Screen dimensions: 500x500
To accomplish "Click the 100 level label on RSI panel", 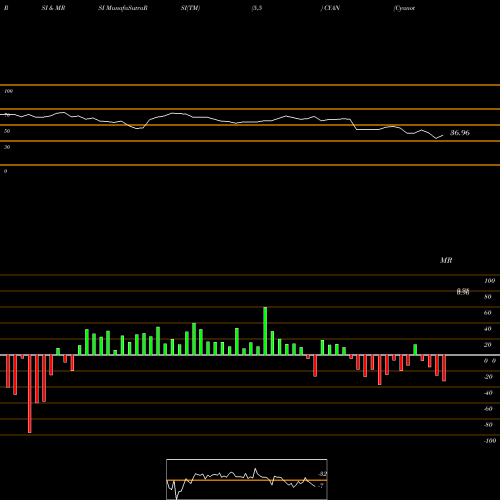I will tap(8, 91).
